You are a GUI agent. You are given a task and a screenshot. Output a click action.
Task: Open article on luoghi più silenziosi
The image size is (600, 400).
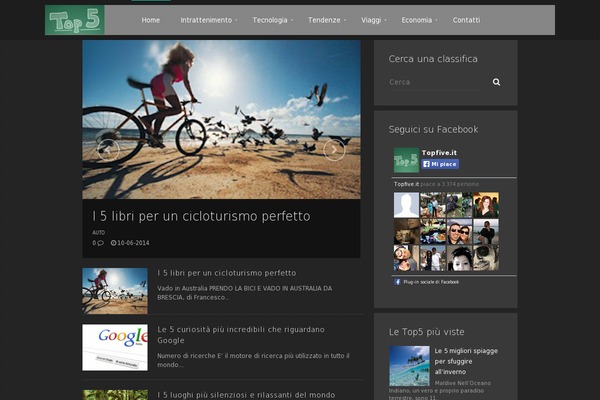point(246,395)
